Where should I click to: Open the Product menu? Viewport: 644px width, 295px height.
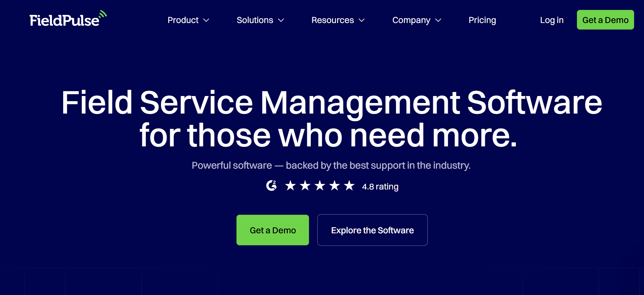coord(188,20)
